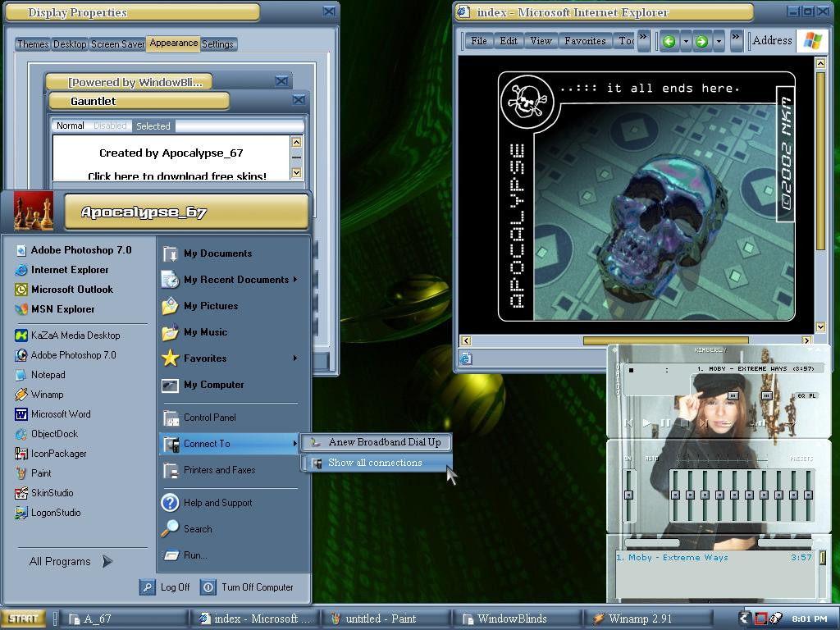This screenshot has height=630, width=840.
Task: Click Turn Off Computer button
Action: [x=247, y=587]
